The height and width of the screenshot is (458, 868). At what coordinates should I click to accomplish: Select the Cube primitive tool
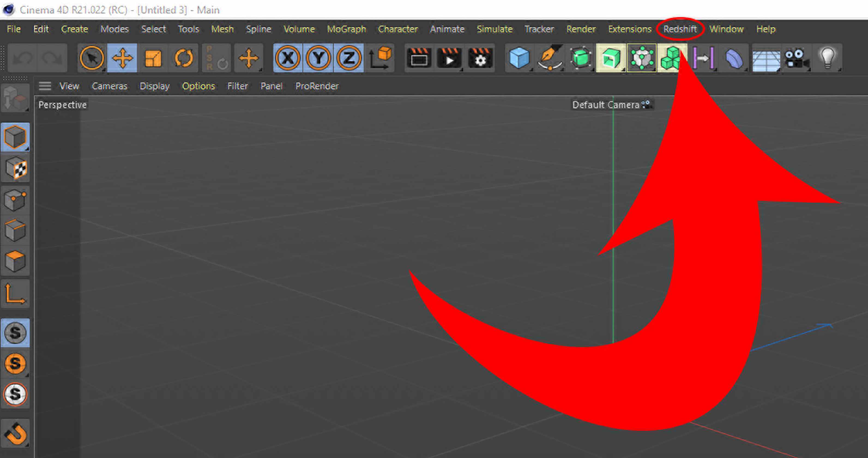pos(519,58)
